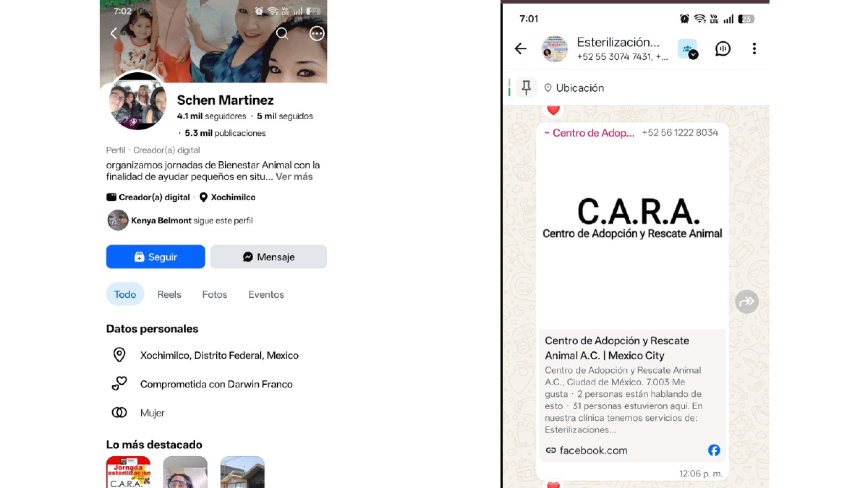Open the three-dot options on Facebook profile
This screenshot has width=868, height=488.
[x=317, y=34]
